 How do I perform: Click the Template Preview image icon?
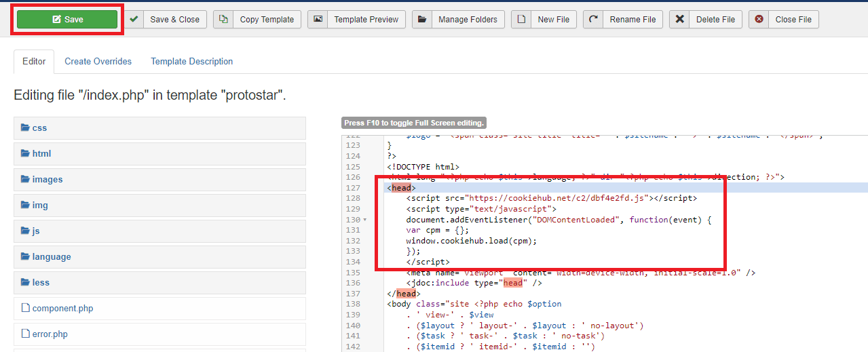click(318, 20)
